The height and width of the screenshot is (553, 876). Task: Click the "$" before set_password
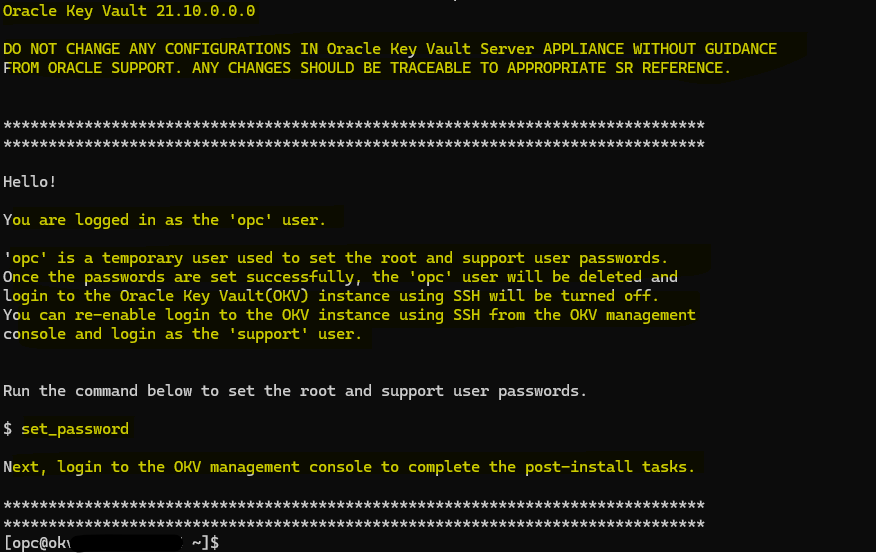(x=8, y=429)
